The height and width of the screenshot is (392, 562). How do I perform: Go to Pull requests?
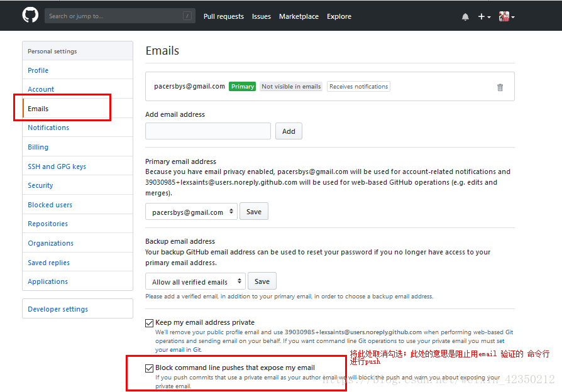click(224, 16)
